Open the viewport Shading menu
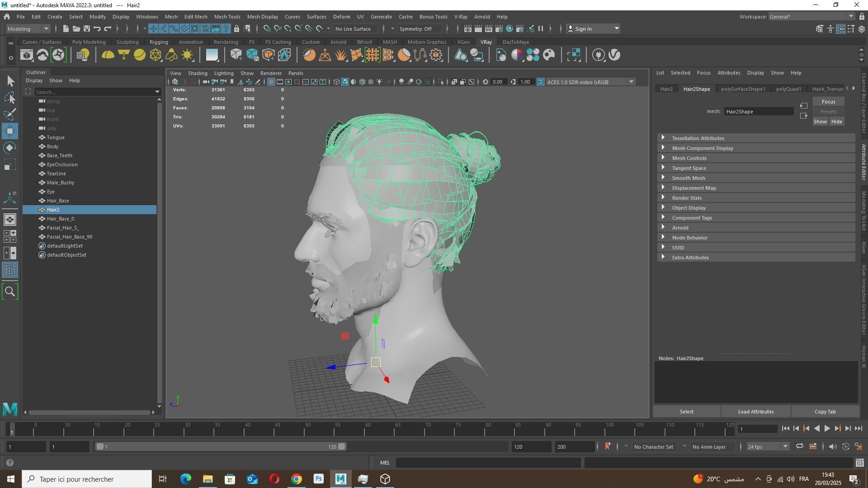This screenshot has height=488, width=868. tap(198, 73)
